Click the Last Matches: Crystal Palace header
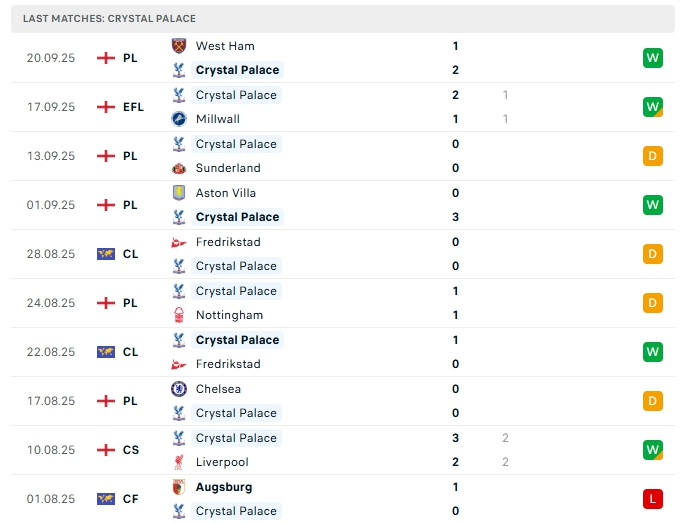The width and height of the screenshot is (683, 523). 110,18
